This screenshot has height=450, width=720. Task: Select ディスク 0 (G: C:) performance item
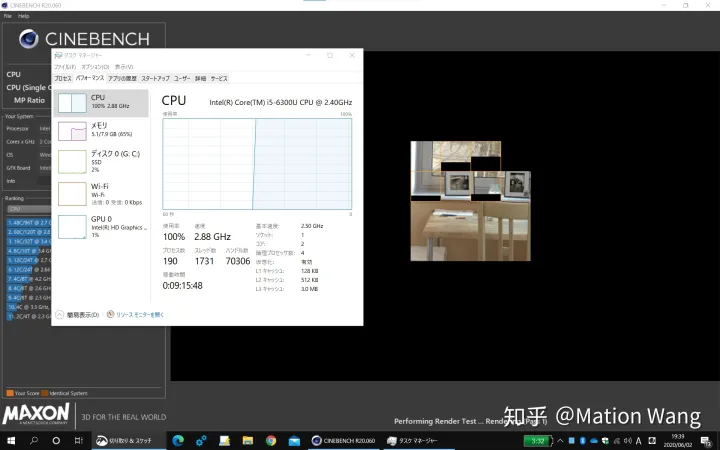[101, 162]
